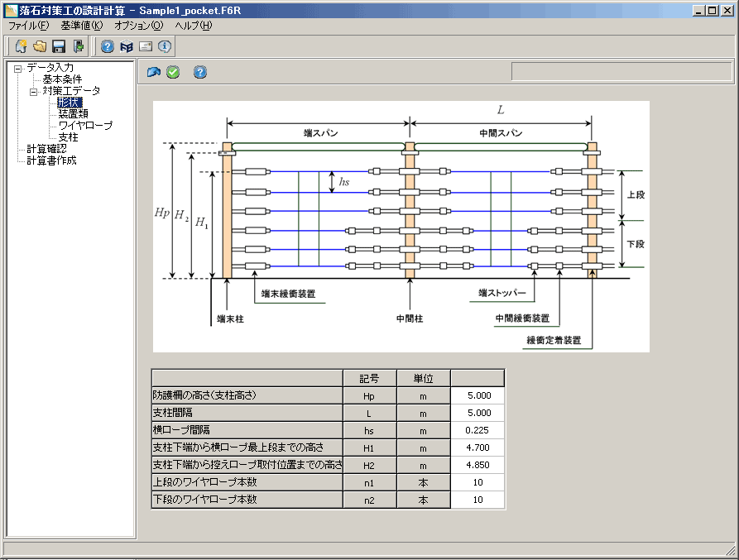This screenshot has width=739, height=560.
Task: Select 計算書作成 in the tree
Action: click(x=51, y=160)
